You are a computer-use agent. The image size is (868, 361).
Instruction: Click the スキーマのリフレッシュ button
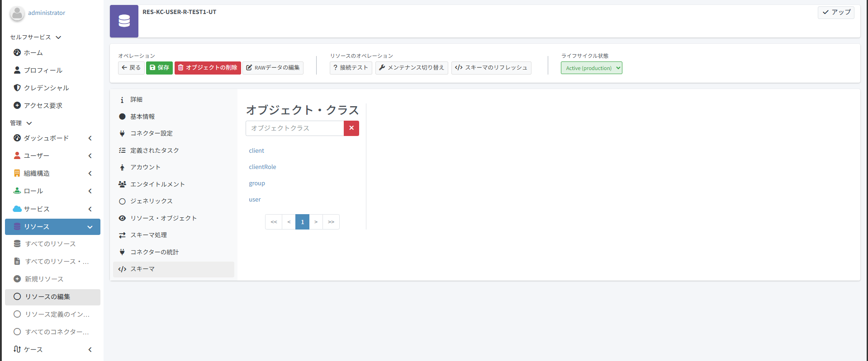pos(491,68)
